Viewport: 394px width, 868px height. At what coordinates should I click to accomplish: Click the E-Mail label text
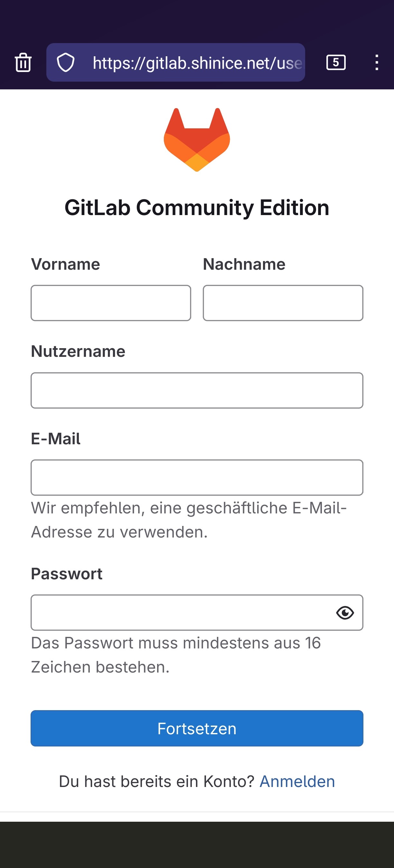(x=56, y=439)
